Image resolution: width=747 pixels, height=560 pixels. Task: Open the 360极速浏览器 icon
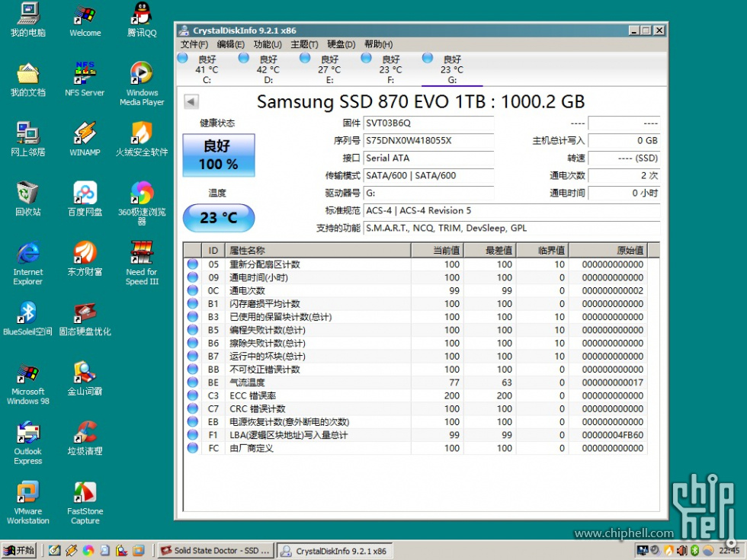142,203
